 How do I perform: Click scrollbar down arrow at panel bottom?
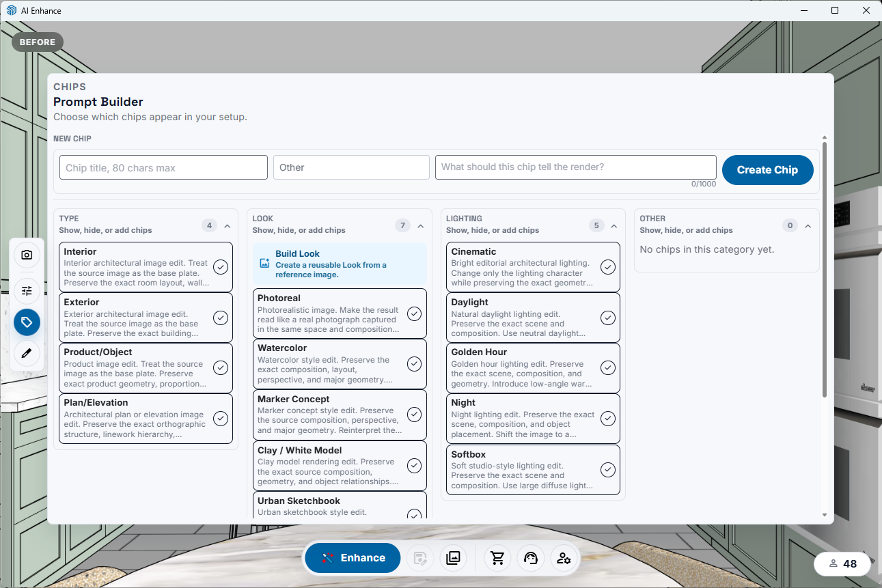(x=825, y=515)
